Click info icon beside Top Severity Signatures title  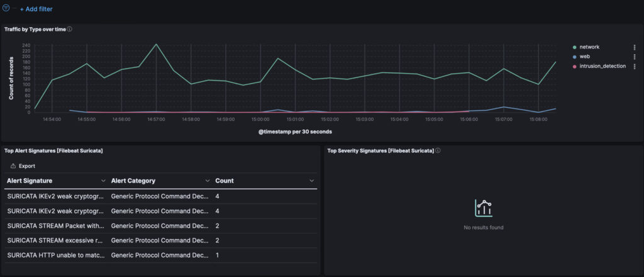[438, 151]
